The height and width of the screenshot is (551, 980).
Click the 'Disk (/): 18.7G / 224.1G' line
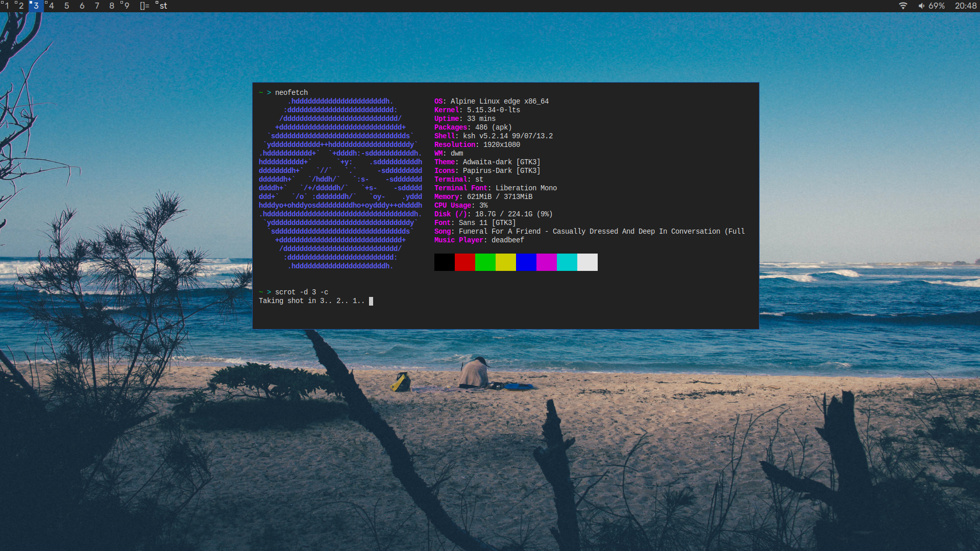click(494, 214)
